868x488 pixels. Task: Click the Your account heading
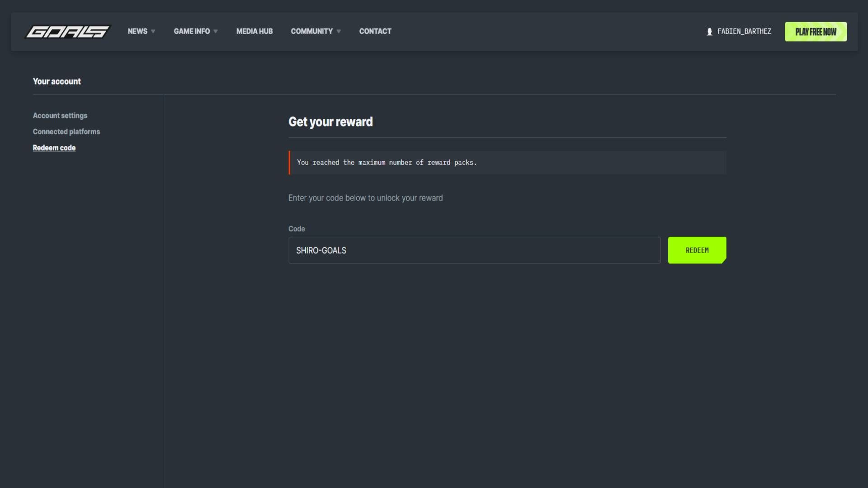pos(57,81)
